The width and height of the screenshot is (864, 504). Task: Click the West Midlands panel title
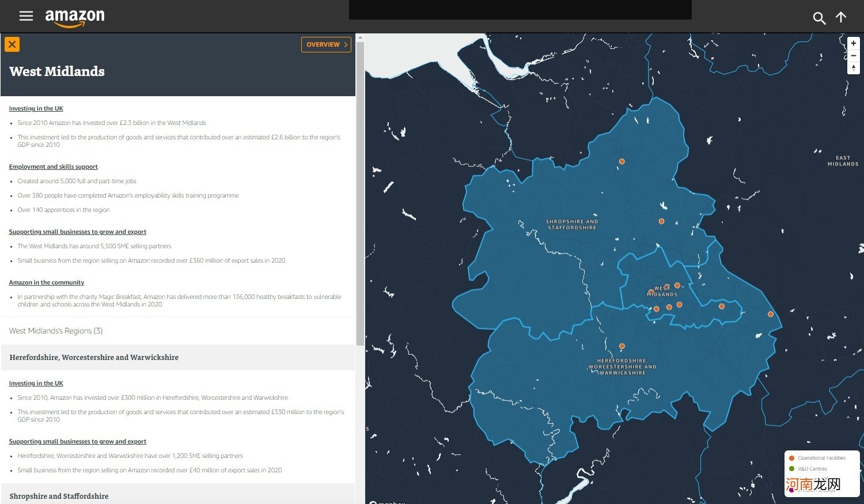pos(57,71)
